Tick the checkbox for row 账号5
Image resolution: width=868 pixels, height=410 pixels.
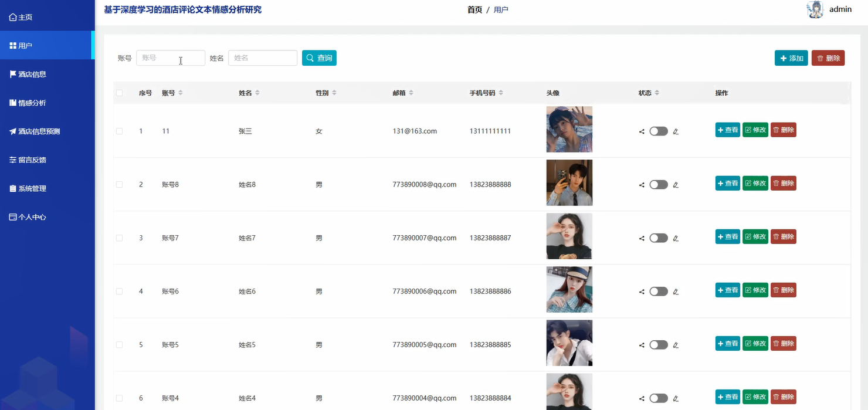coord(120,345)
